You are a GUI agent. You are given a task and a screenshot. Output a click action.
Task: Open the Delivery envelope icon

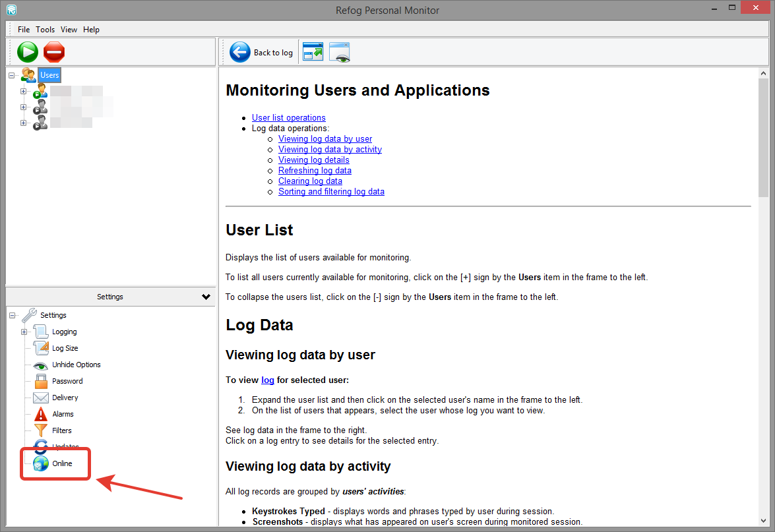click(40, 398)
